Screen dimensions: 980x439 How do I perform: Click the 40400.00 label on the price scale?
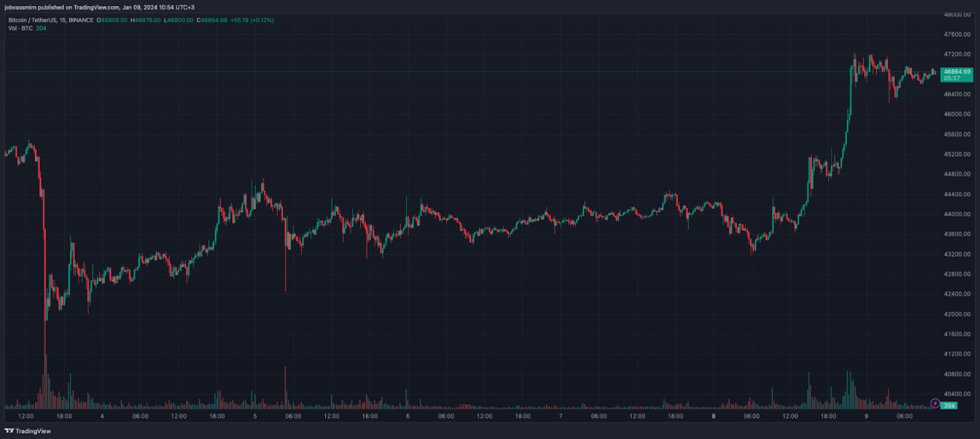(x=957, y=394)
